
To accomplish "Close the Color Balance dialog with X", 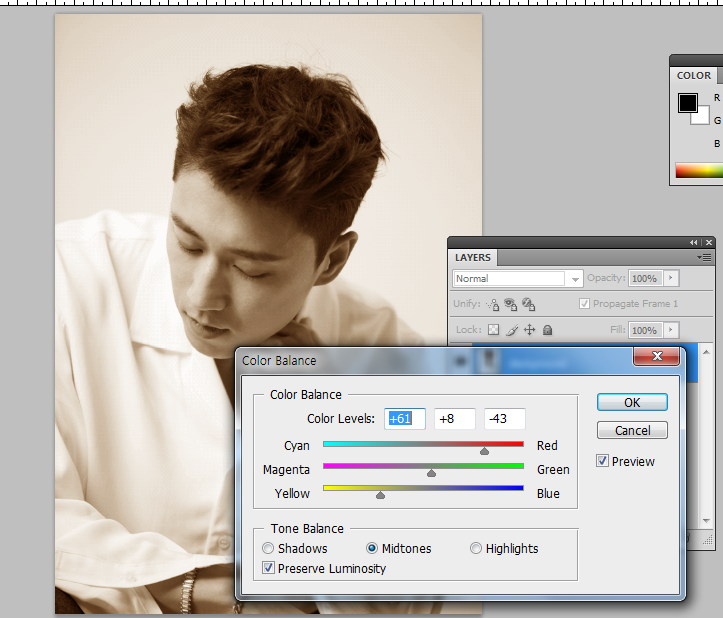I will click(x=657, y=356).
